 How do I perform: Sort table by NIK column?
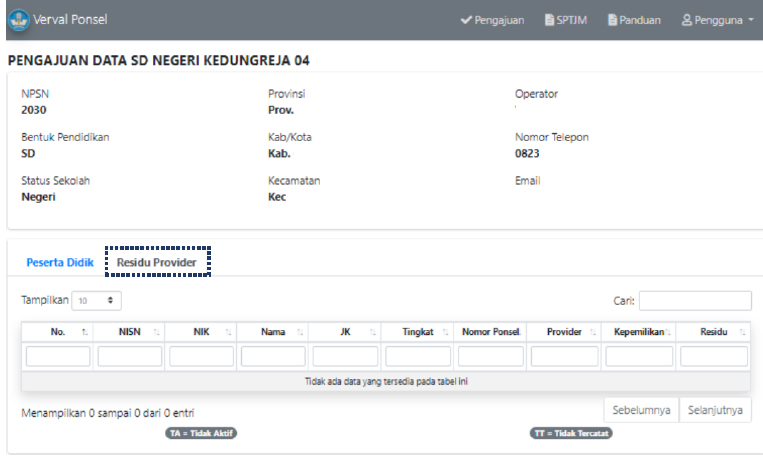click(x=200, y=332)
